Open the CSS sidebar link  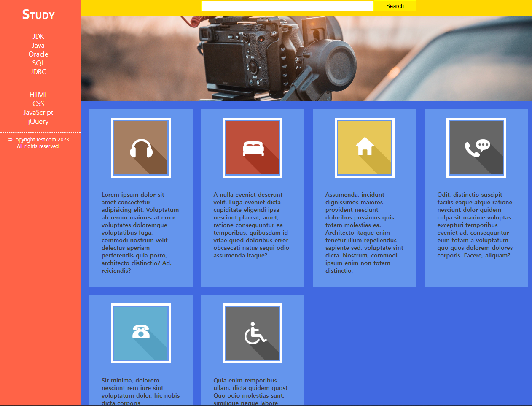(x=38, y=103)
